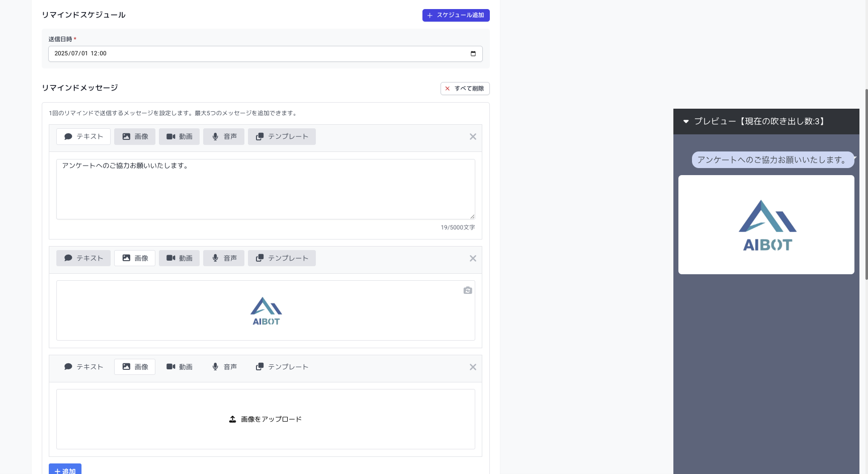Select テンプレート tab in third message block
Image resolution: width=868 pixels, height=474 pixels.
tap(282, 367)
